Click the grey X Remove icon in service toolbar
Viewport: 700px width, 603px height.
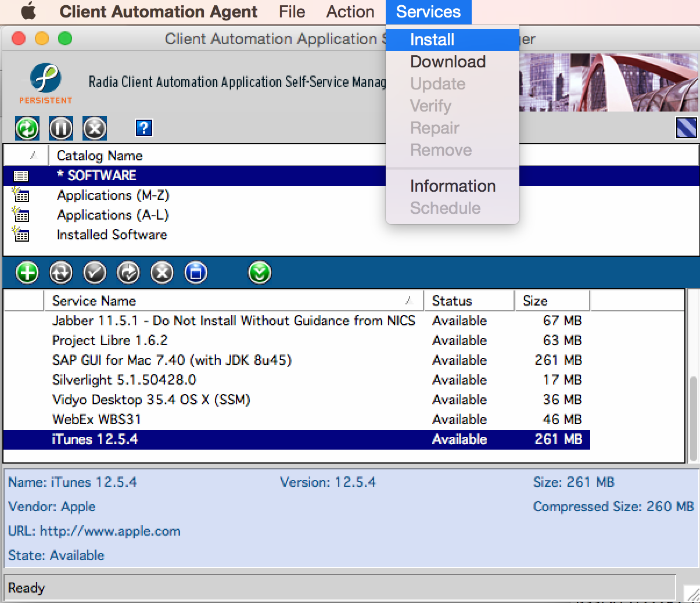pyautogui.click(x=162, y=272)
